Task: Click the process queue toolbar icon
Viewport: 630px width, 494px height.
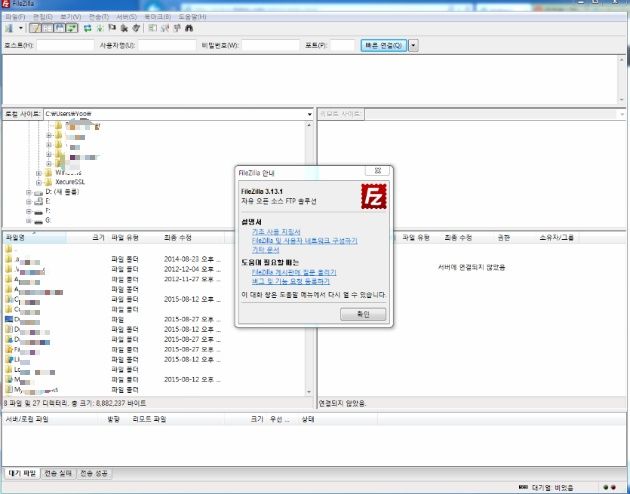Action: (x=100, y=28)
